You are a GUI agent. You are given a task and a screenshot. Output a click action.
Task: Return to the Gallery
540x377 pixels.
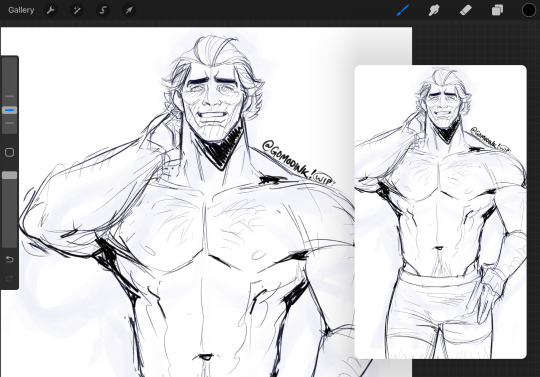click(x=21, y=10)
